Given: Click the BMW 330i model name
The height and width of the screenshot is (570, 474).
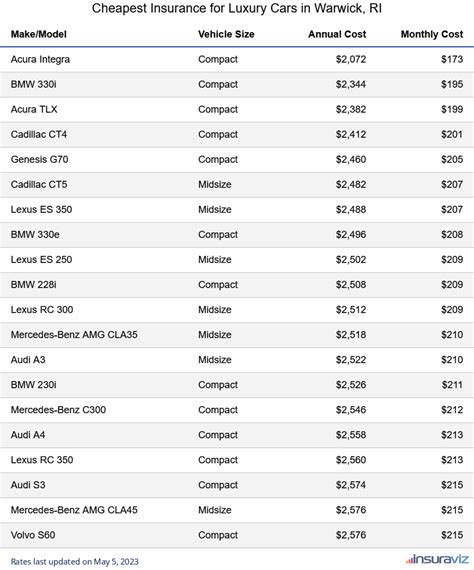Looking at the screenshot, I should 33,84.
